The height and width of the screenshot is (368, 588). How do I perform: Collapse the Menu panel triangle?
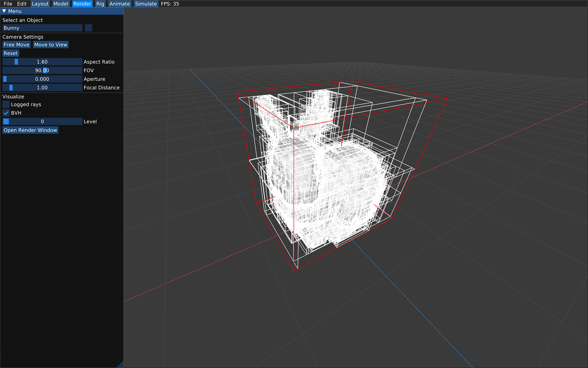pyautogui.click(x=4, y=11)
